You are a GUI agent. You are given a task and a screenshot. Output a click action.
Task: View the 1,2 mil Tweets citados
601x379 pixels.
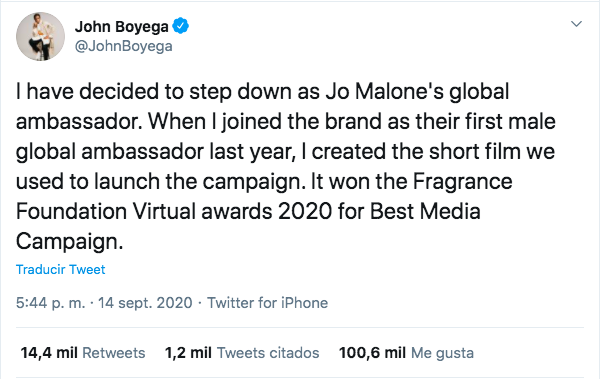pos(242,353)
